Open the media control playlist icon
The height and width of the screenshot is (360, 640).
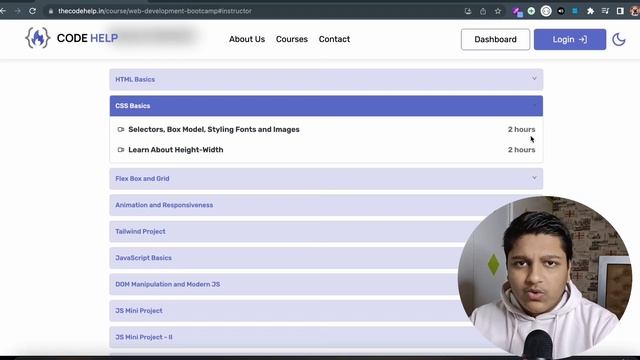[605, 11]
